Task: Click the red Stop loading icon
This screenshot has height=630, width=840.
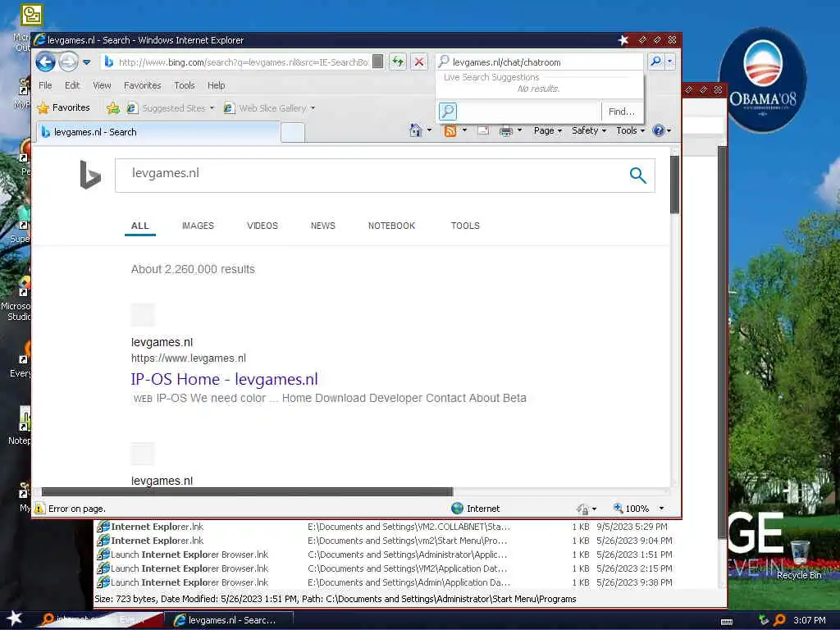Action: click(x=419, y=62)
